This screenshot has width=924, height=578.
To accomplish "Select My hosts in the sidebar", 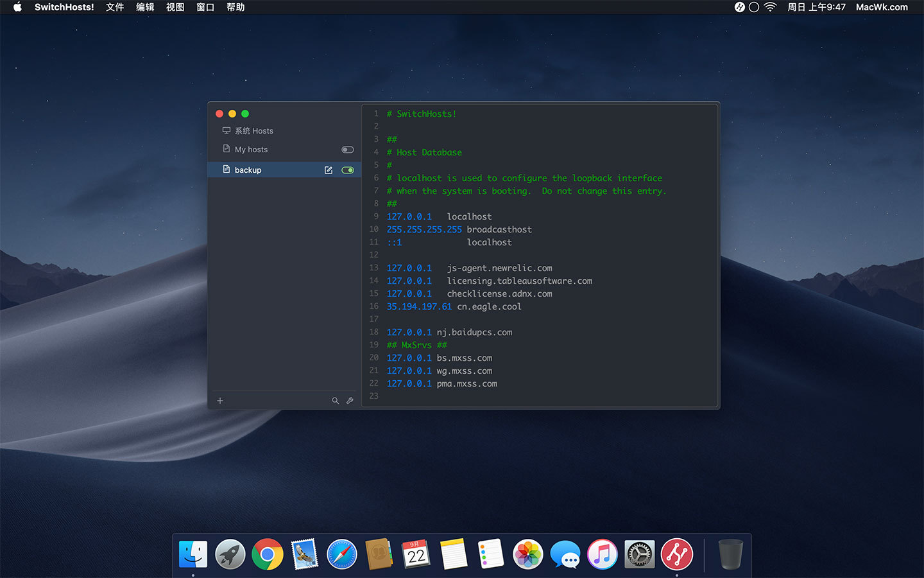I will click(x=251, y=150).
